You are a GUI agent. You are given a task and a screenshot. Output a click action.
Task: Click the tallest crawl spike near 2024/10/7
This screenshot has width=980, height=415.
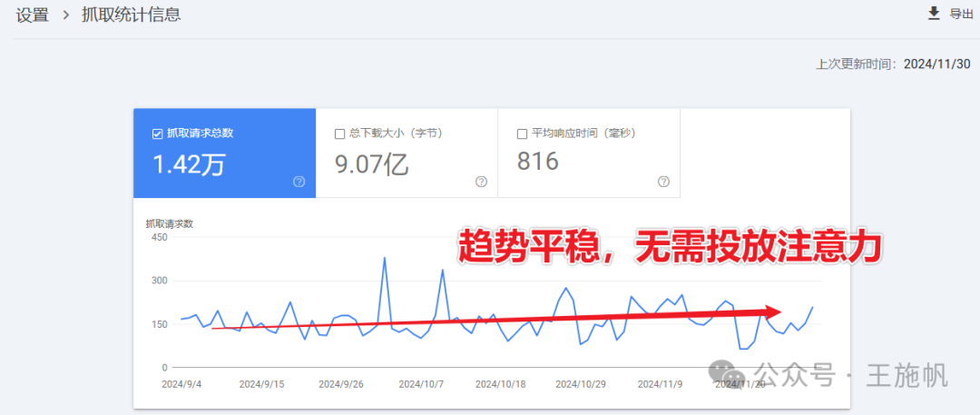pyautogui.click(x=385, y=257)
